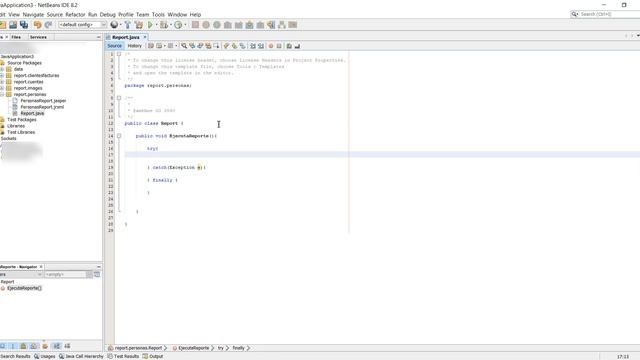Viewport: 640px width, 360px height.
Task: Click the Report.java file icon in project tree
Action: [x=15, y=113]
